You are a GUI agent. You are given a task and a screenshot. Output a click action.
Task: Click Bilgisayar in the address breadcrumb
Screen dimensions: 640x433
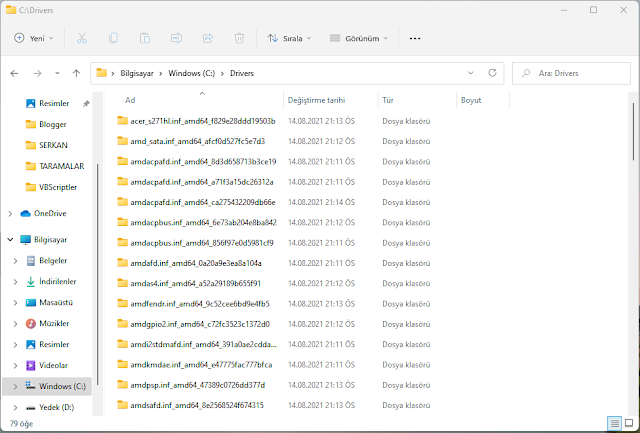[x=137, y=73]
